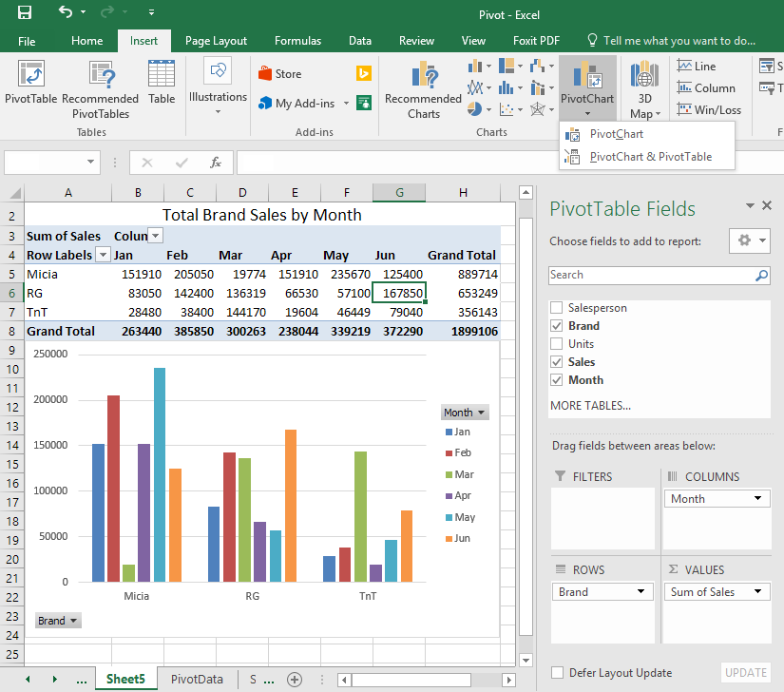Image resolution: width=784 pixels, height=692 pixels.
Task: Open the Row Labels filter dropdown
Action: coord(103,255)
